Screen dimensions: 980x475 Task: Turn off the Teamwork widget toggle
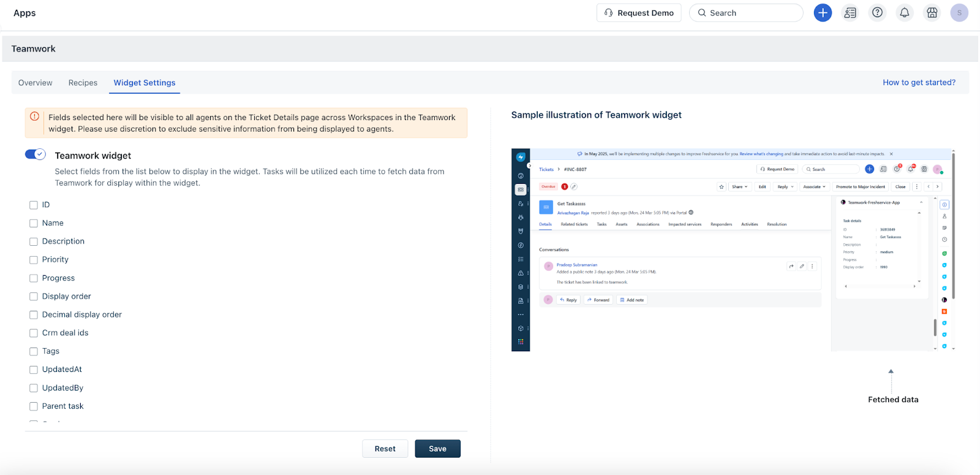point(36,154)
